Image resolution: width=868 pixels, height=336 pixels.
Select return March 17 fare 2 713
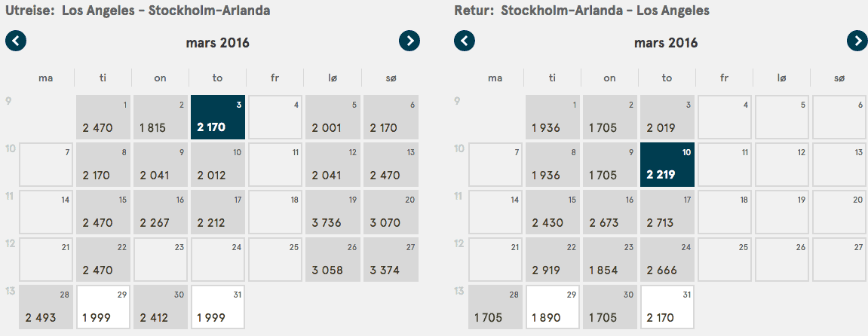pos(667,212)
